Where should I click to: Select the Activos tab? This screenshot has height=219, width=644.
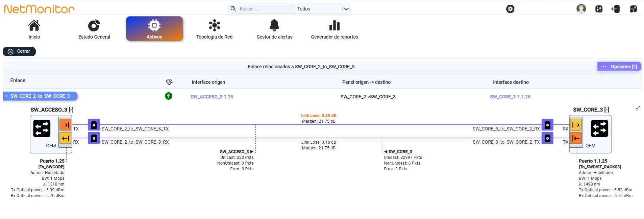click(x=154, y=29)
